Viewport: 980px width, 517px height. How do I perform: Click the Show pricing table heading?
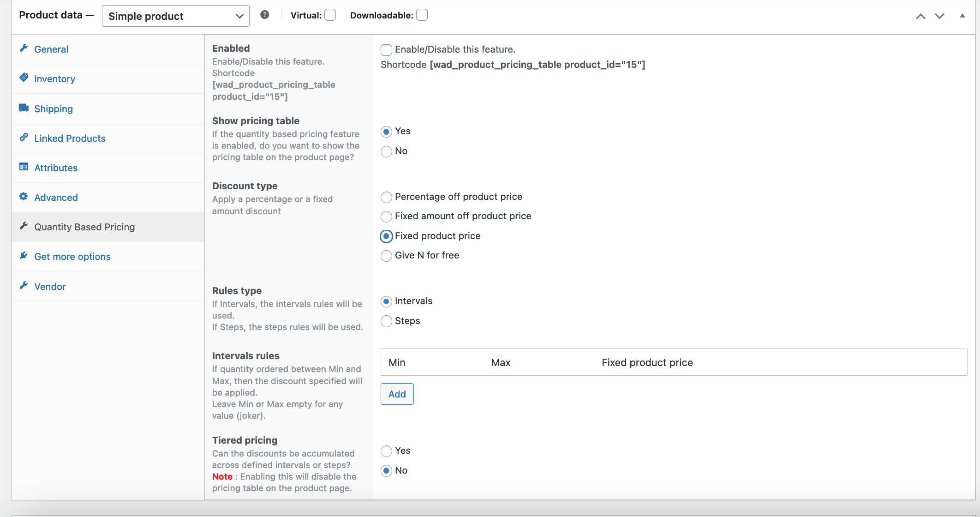256,120
